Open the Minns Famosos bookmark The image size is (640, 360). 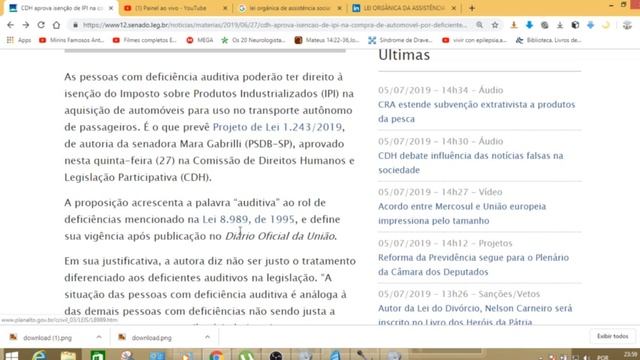72,40
